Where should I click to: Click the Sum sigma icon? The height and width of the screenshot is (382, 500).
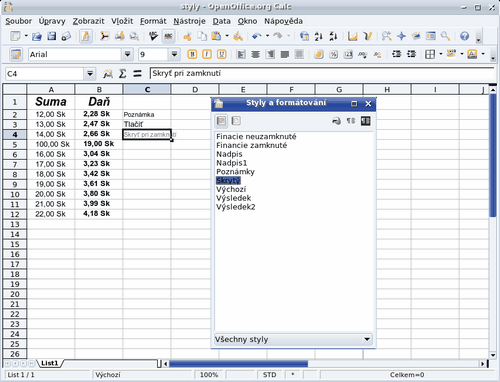(122, 74)
